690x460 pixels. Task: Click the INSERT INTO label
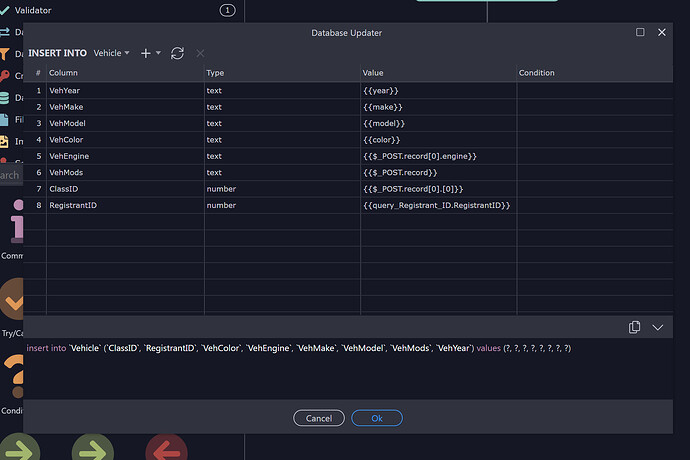click(x=58, y=53)
